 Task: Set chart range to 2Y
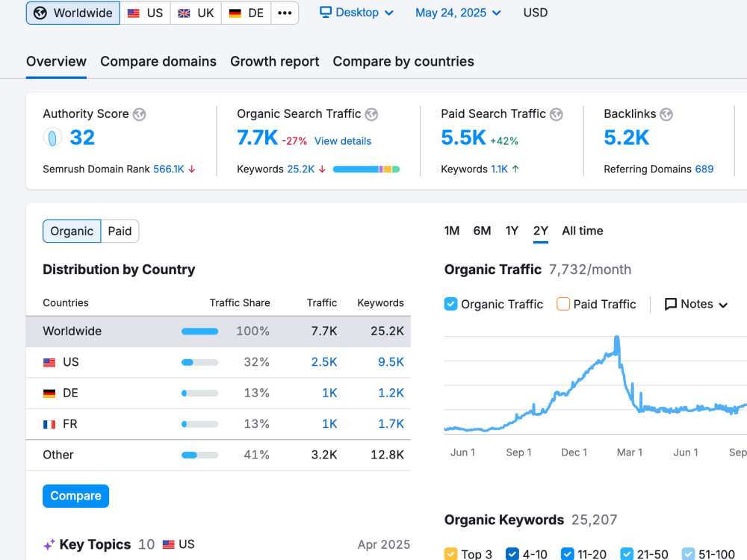point(540,231)
